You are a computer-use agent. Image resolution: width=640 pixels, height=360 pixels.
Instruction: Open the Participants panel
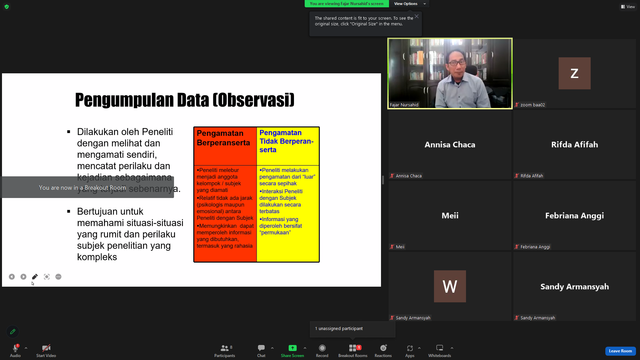coord(224,350)
